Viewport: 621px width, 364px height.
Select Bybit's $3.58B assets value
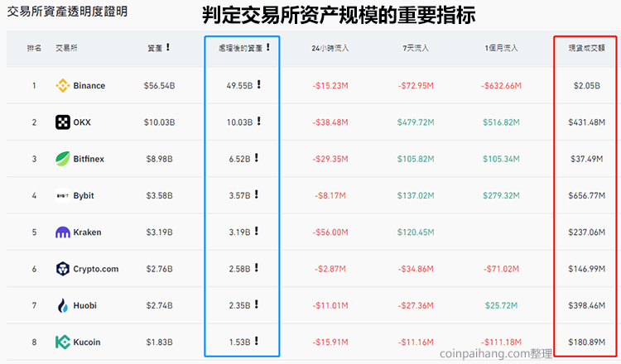pyautogui.click(x=159, y=195)
